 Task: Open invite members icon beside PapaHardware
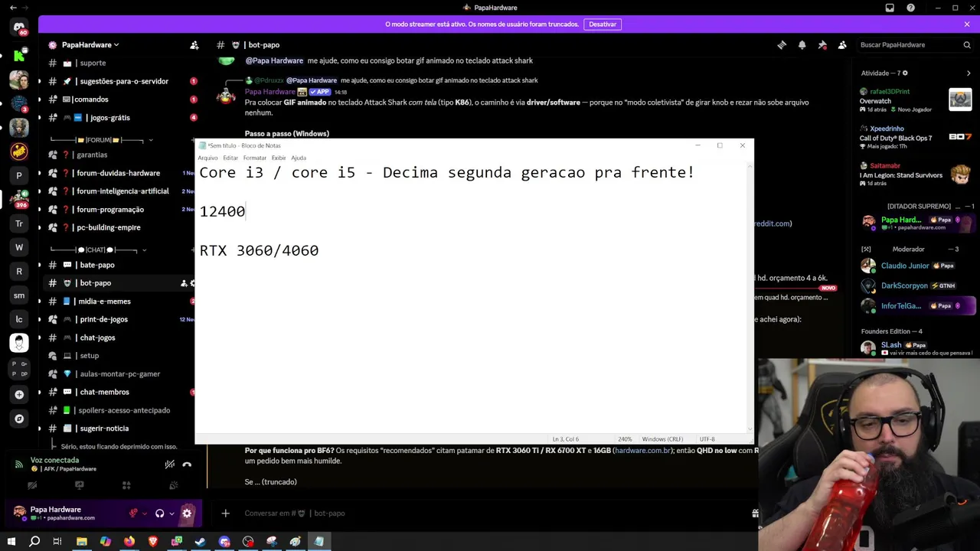(194, 45)
